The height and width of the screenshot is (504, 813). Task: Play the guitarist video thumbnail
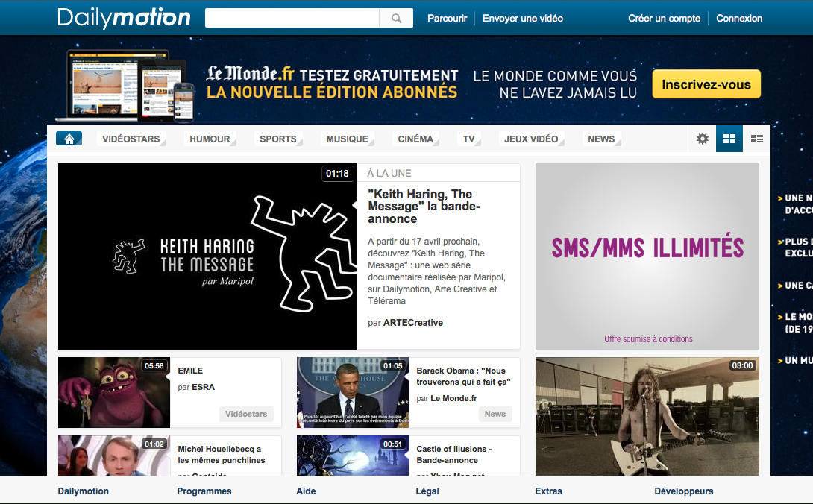click(647, 416)
